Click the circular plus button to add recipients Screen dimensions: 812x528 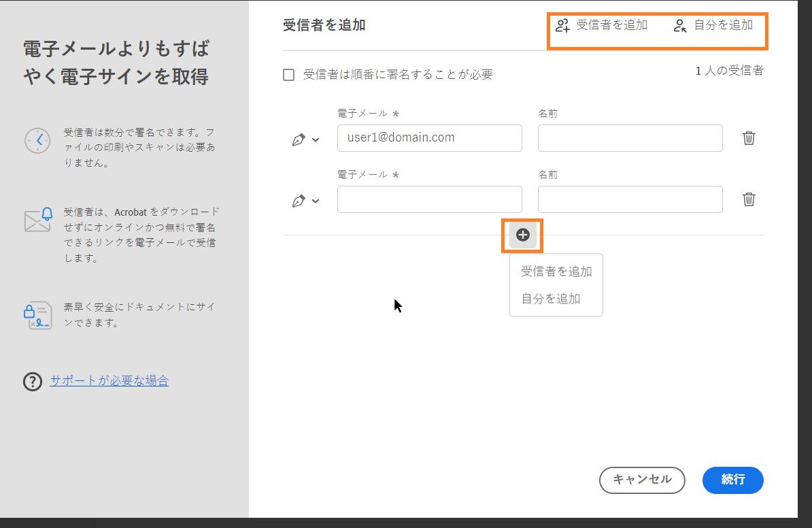pyautogui.click(x=522, y=235)
